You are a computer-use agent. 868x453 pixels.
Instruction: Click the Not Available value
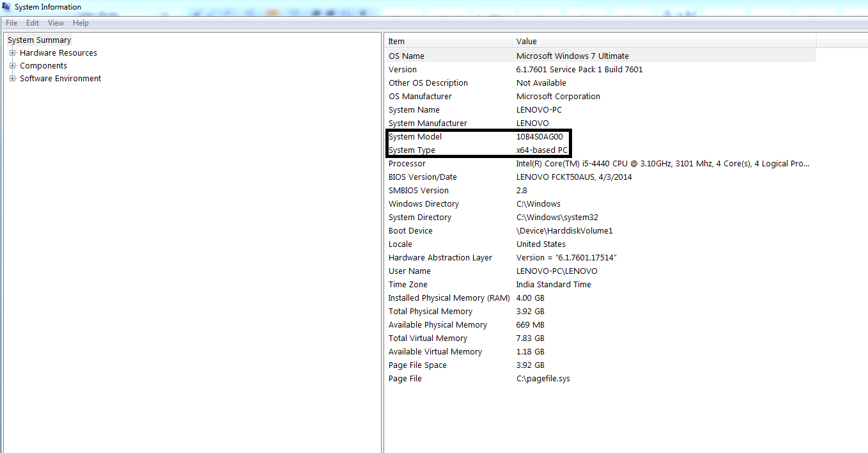(x=541, y=83)
